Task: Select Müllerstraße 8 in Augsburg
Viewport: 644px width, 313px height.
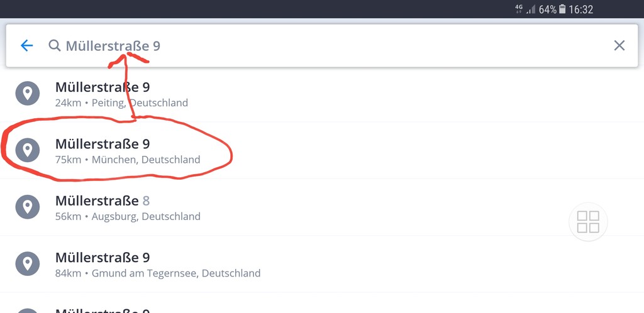Action: point(322,207)
